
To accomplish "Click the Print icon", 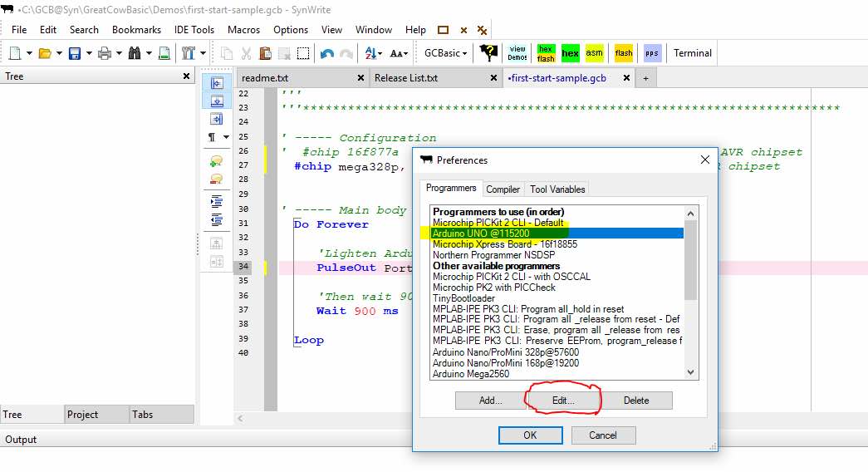I will pyautogui.click(x=104, y=53).
